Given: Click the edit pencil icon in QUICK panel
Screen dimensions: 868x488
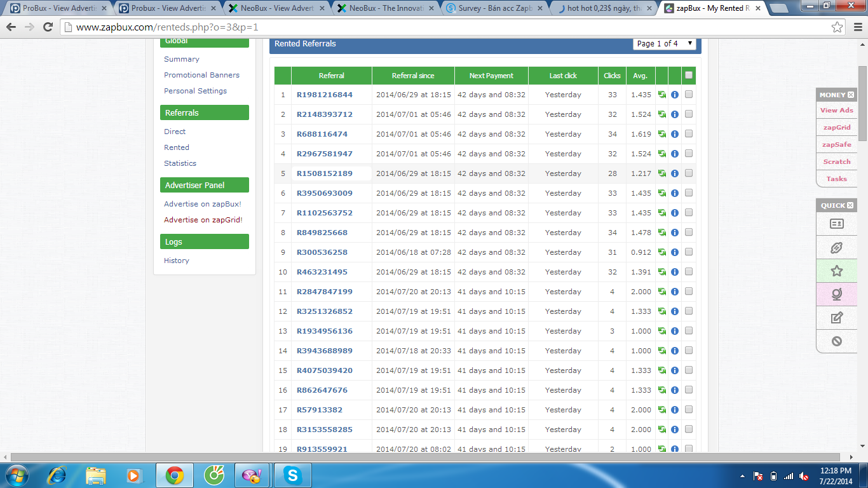Looking at the screenshot, I should click(x=837, y=318).
